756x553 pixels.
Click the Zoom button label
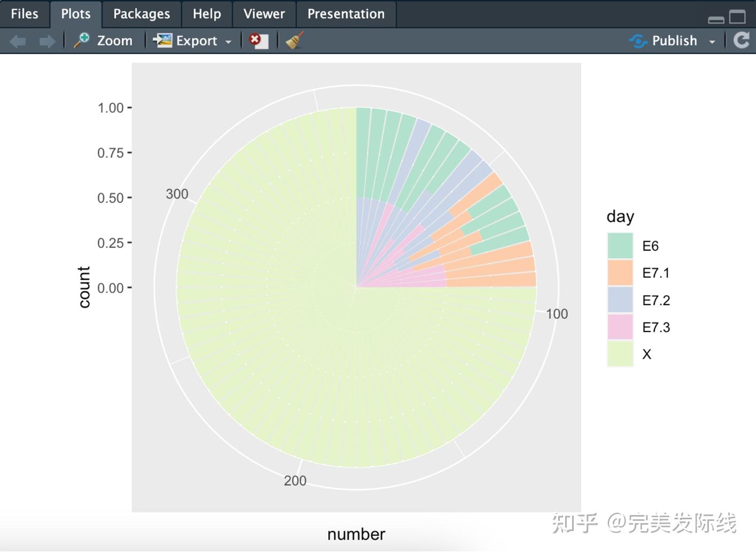pyautogui.click(x=114, y=41)
